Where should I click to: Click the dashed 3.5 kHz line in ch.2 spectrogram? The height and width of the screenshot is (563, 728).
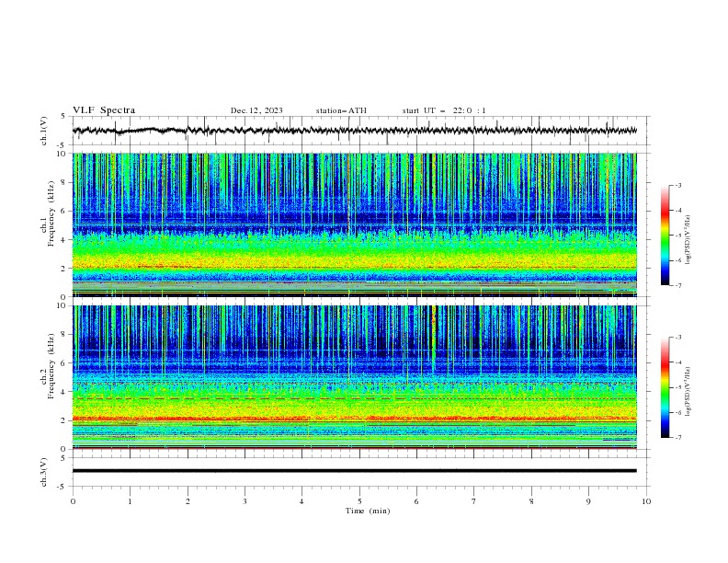pyautogui.click(x=355, y=398)
